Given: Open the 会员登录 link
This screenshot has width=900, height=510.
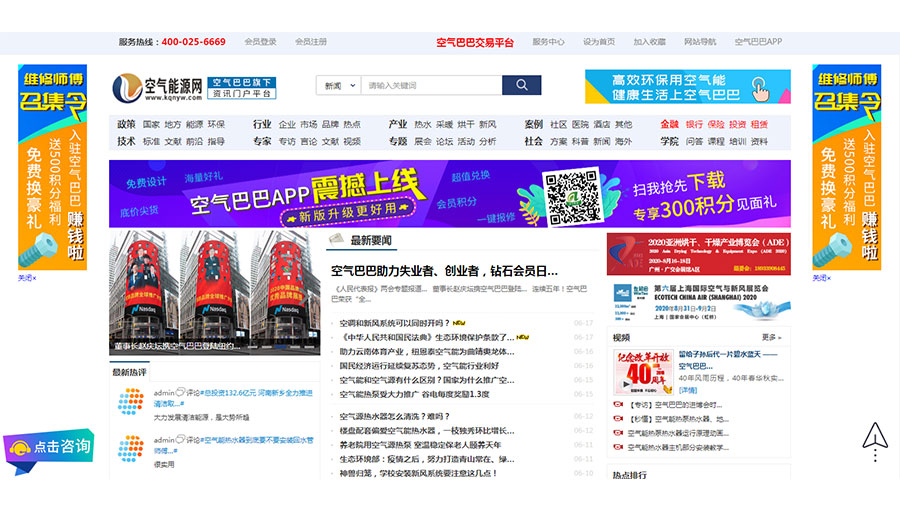Looking at the screenshot, I should 260,42.
